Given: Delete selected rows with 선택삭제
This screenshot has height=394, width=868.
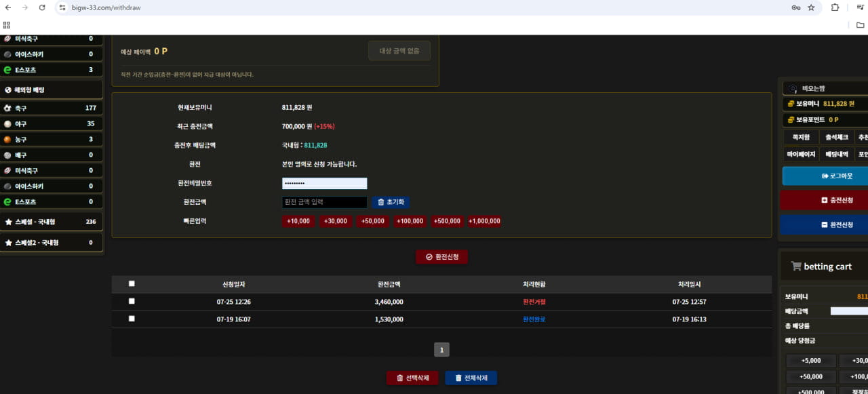Looking at the screenshot, I should tap(412, 378).
